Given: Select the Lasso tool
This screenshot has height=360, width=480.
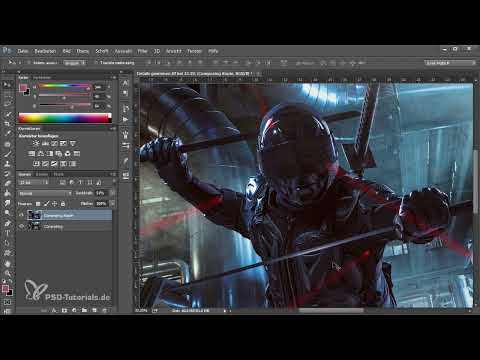Looking at the screenshot, I should coord(7,104).
